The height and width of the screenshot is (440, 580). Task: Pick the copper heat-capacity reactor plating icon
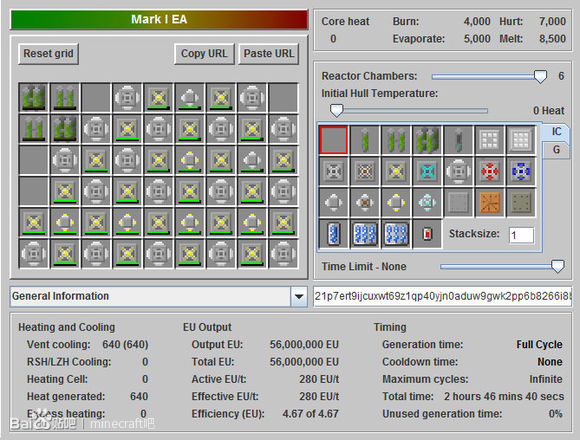click(x=490, y=203)
